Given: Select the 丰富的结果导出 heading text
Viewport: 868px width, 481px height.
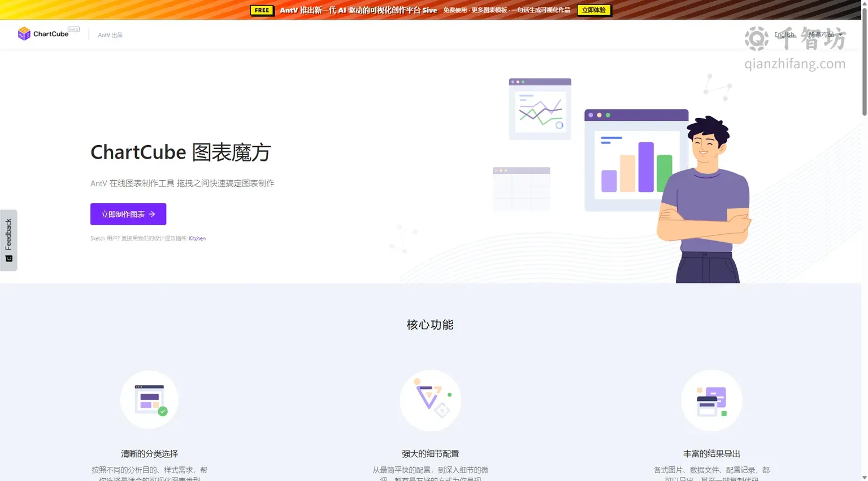Looking at the screenshot, I should point(711,454).
